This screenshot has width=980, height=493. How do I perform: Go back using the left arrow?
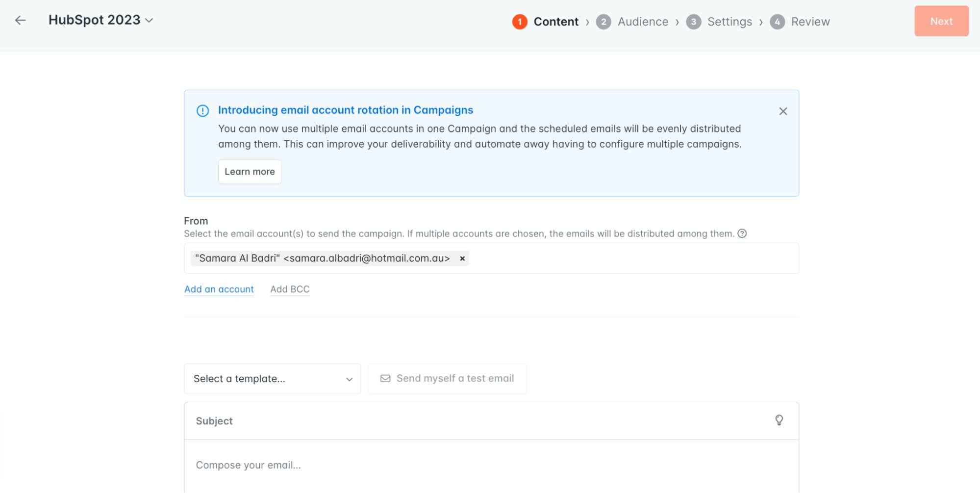(20, 20)
